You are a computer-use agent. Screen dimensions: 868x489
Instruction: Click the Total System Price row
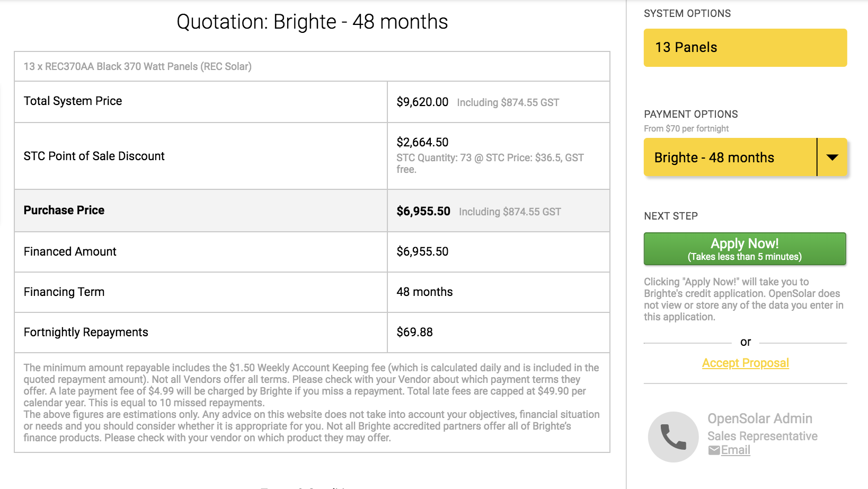pyautogui.click(x=312, y=102)
